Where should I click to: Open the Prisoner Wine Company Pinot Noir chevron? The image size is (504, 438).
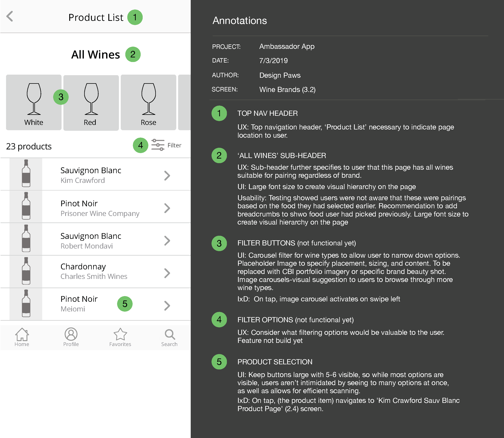click(167, 208)
